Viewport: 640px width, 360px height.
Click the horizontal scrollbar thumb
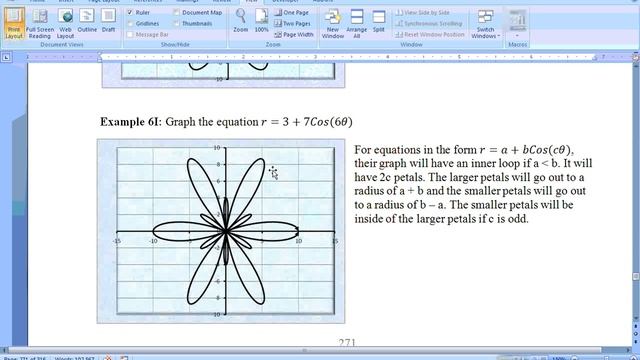click(304, 350)
